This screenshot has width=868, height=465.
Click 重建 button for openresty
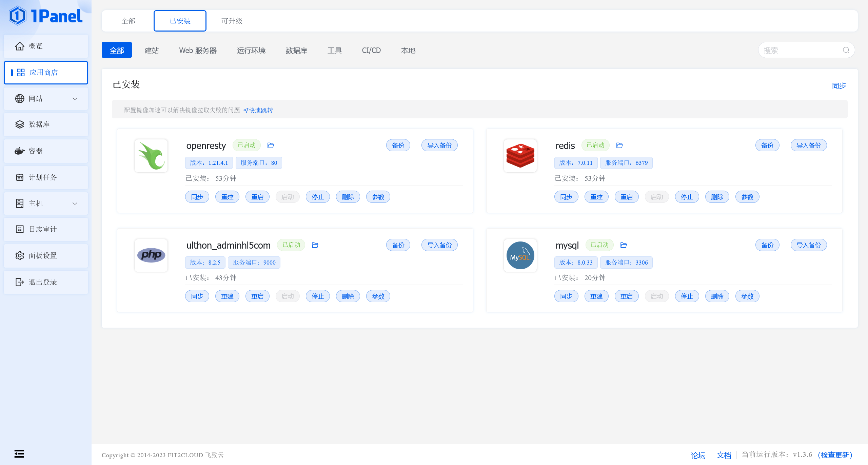(x=227, y=197)
